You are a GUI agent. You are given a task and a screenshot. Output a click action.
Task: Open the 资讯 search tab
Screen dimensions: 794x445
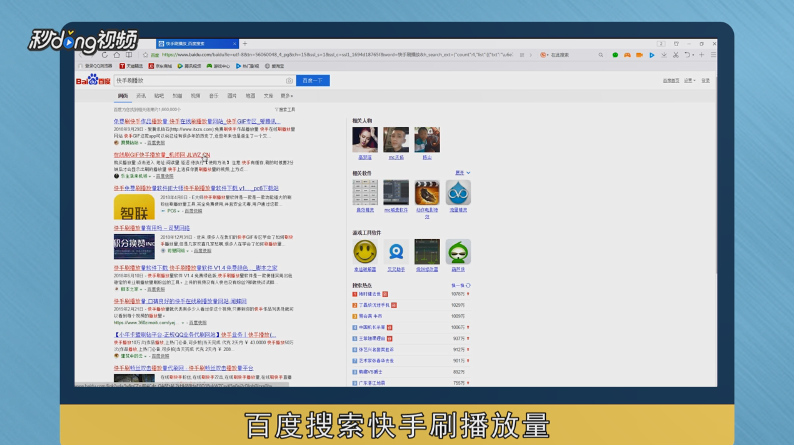[141, 96]
